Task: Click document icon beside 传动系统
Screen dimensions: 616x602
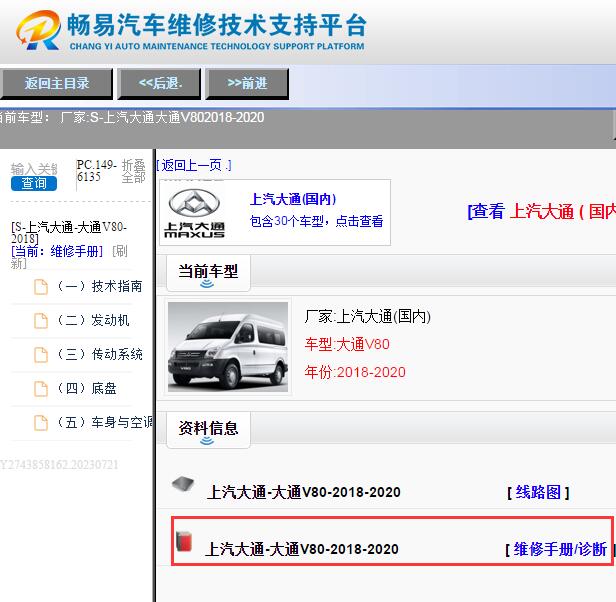Action: click(41, 355)
